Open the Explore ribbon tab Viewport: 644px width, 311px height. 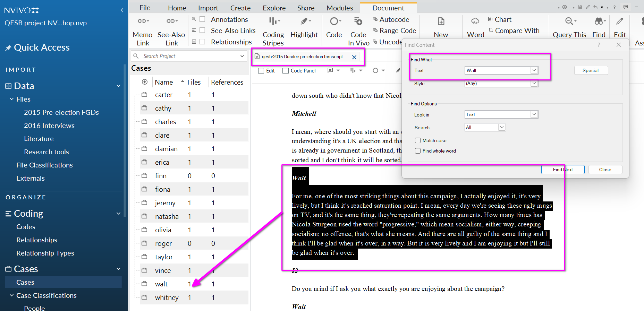click(274, 8)
